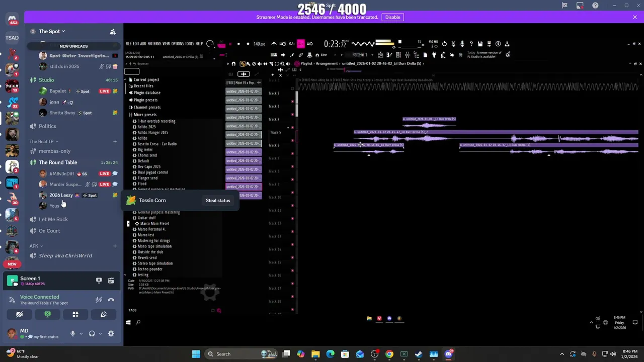Open Discord direct messages home

coord(12,20)
